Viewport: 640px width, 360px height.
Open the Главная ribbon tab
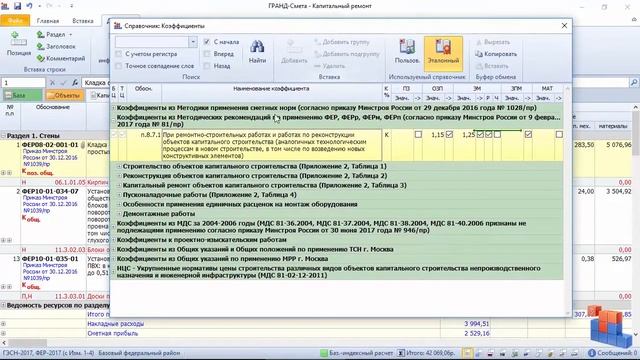48,20
